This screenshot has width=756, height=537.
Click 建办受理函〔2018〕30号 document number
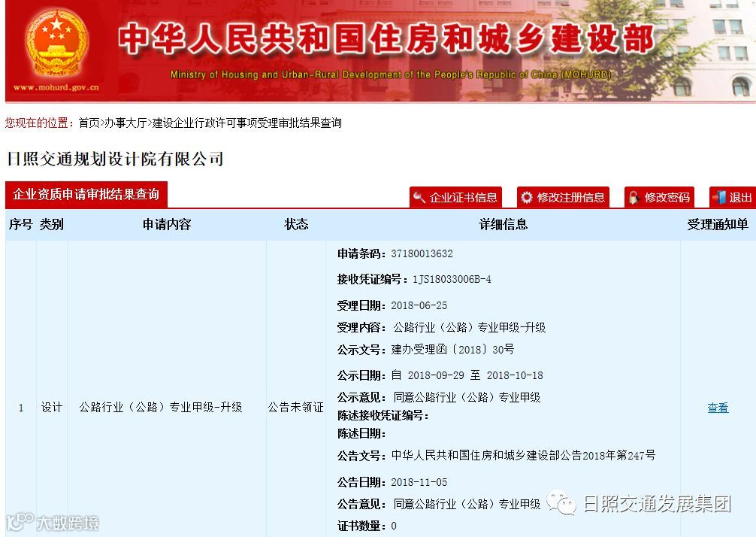pos(452,349)
